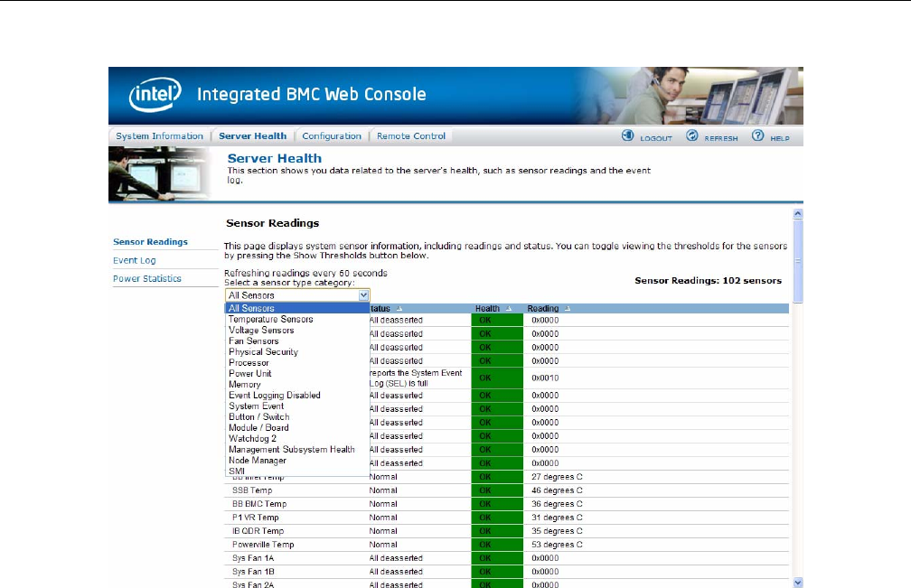Click the BB BMC Temp sensor name
Viewport: 911px width, 588px height.
(x=259, y=504)
